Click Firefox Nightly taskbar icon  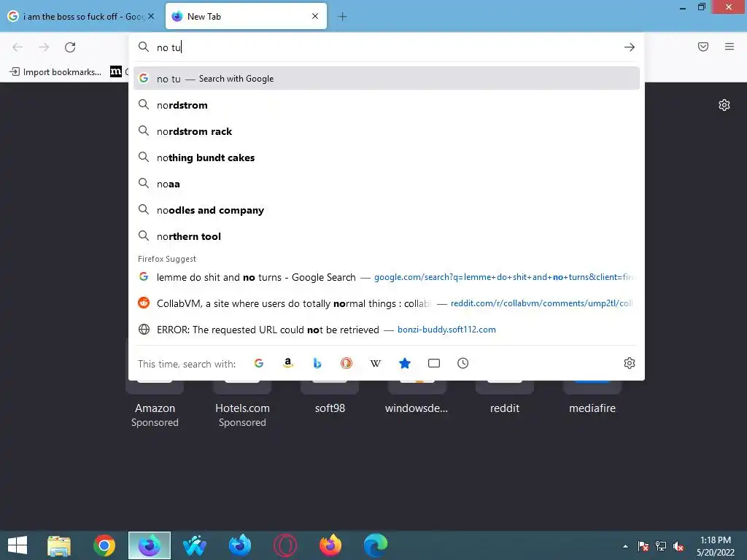(150, 545)
